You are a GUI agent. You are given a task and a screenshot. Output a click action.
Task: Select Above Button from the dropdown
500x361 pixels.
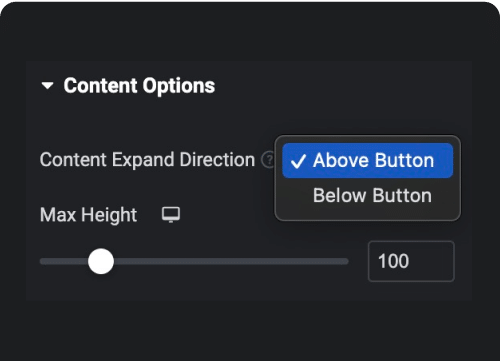367,160
